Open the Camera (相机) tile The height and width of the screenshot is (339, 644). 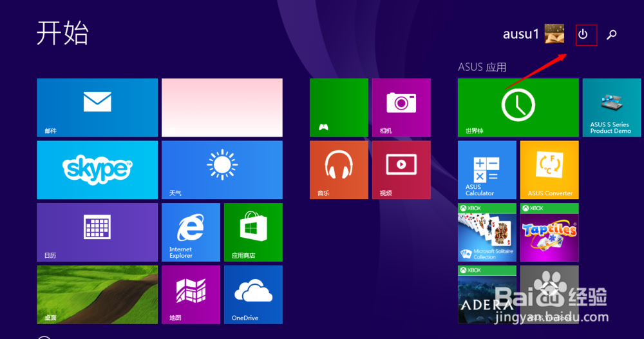coord(401,108)
